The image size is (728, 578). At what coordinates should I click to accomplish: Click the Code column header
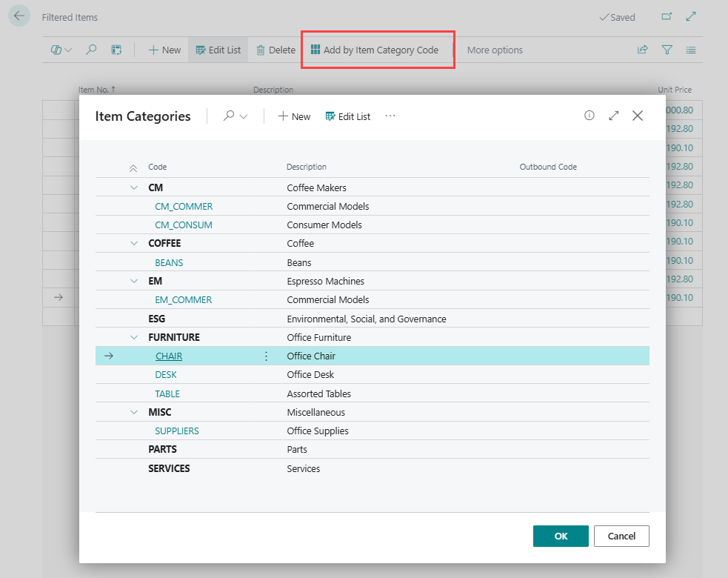(158, 167)
